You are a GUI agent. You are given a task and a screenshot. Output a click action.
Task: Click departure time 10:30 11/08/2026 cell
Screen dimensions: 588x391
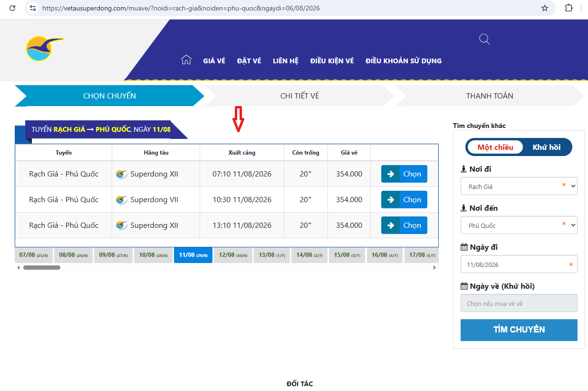click(242, 200)
